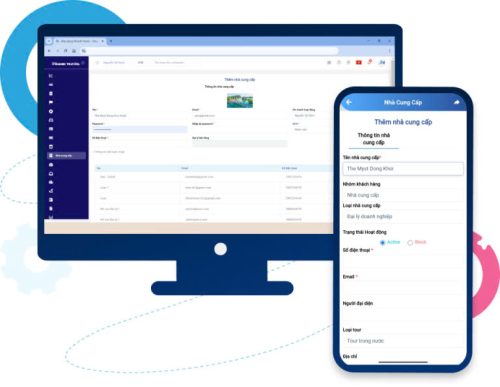Select the Active radio button
This screenshot has height=387, width=500.
click(383, 243)
